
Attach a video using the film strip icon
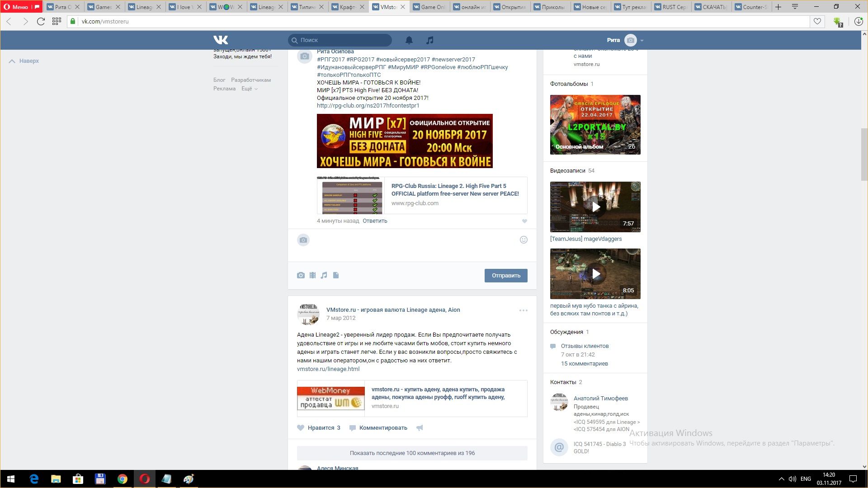pyautogui.click(x=312, y=275)
